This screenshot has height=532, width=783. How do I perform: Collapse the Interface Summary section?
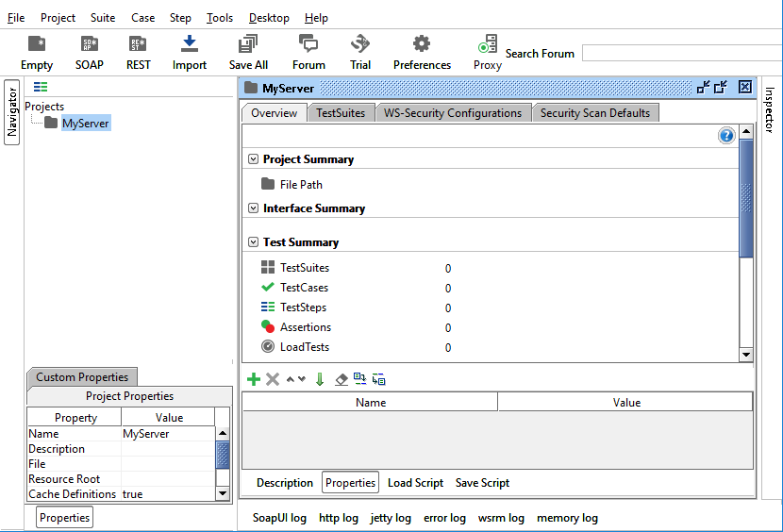coord(253,208)
